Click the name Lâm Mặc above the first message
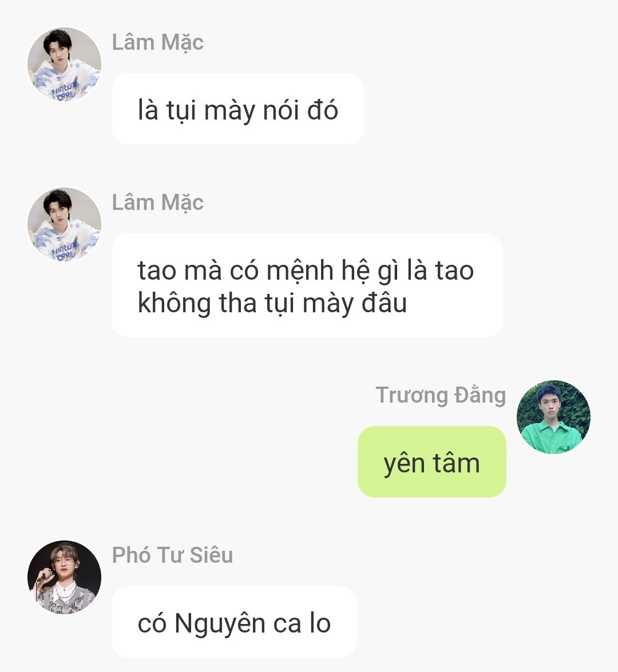Screen dimensions: 618x672 coord(157,42)
